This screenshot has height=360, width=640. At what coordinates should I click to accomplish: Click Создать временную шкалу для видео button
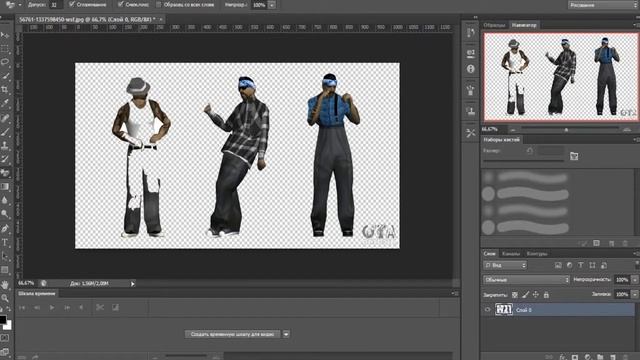[x=232, y=334]
